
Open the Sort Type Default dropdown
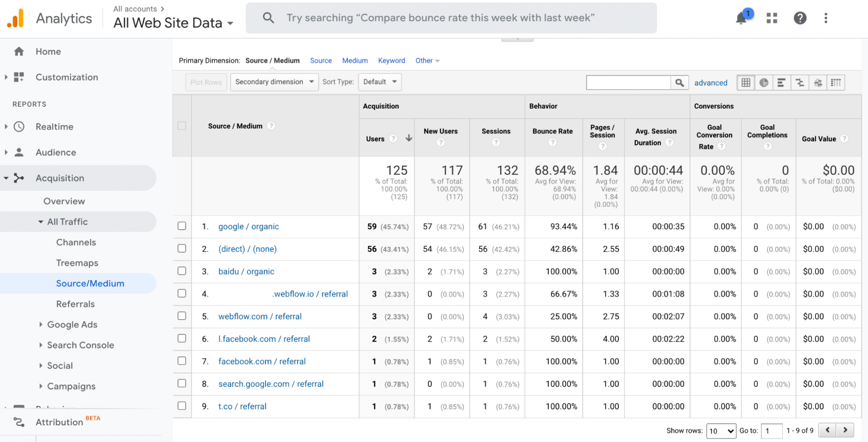tap(380, 82)
